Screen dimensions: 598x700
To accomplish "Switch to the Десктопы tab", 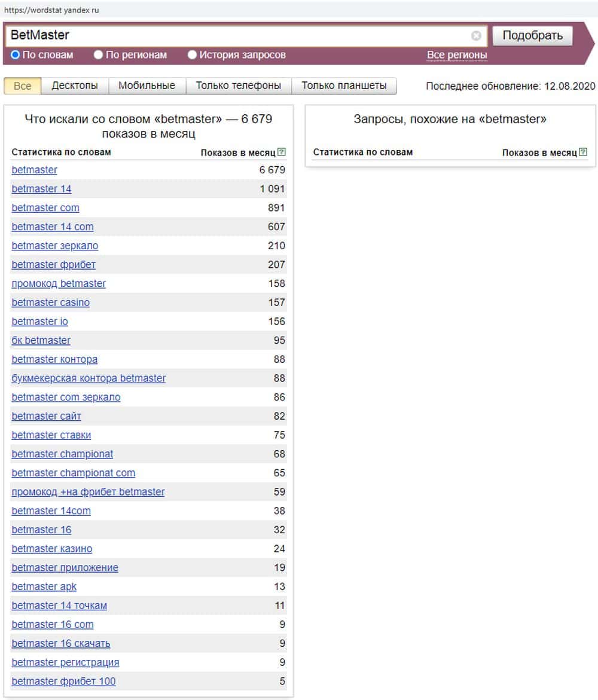I will (75, 85).
